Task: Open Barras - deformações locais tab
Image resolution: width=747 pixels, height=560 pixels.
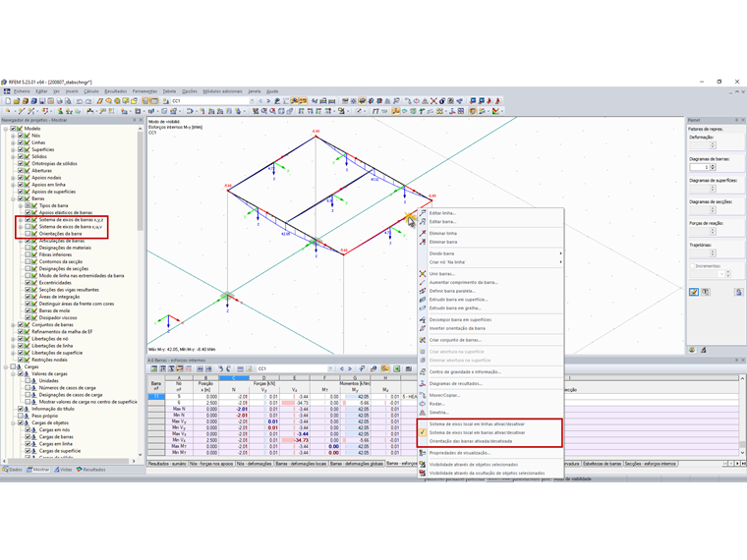Action: click(301, 464)
